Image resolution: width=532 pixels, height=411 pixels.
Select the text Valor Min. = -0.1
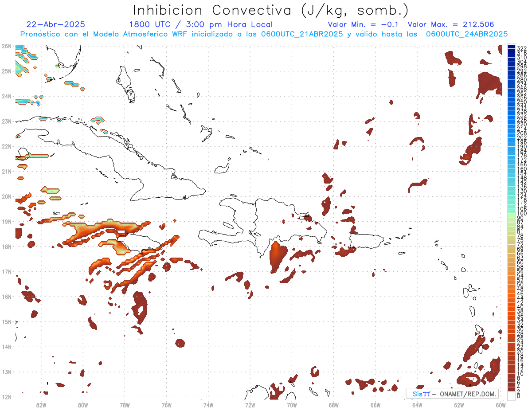click(x=364, y=25)
